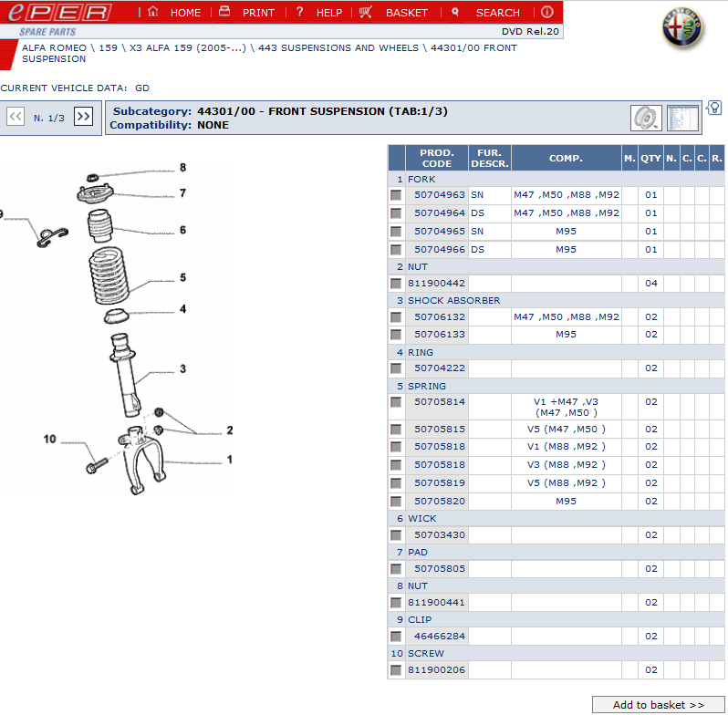
Task: Open SEARCH menu item
Action: tap(498, 13)
